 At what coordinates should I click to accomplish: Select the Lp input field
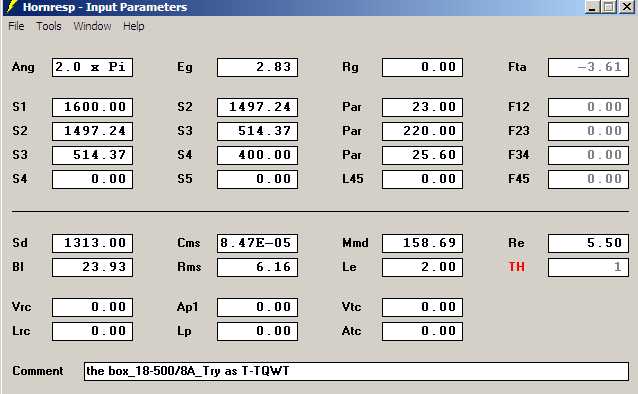click(258, 331)
